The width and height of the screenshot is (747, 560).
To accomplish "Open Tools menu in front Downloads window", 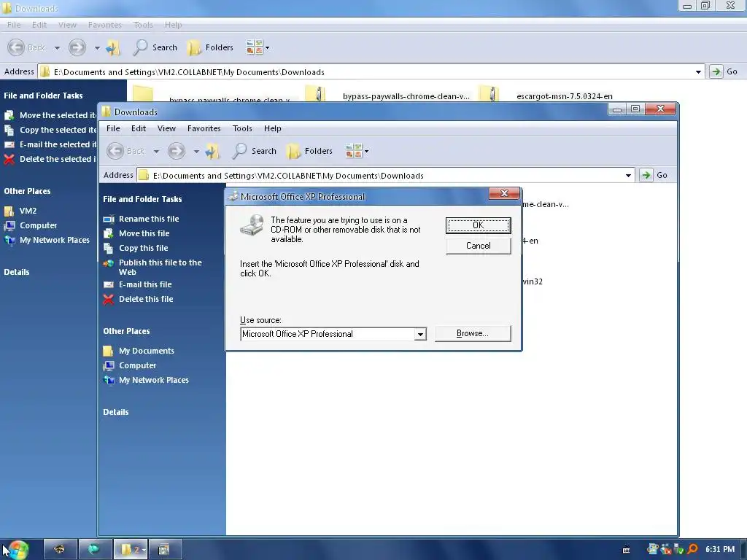I will click(x=242, y=128).
